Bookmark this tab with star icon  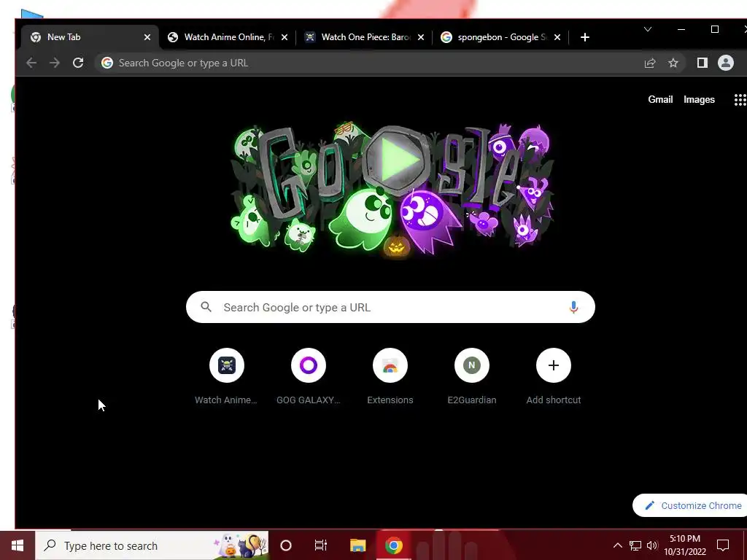[673, 63]
